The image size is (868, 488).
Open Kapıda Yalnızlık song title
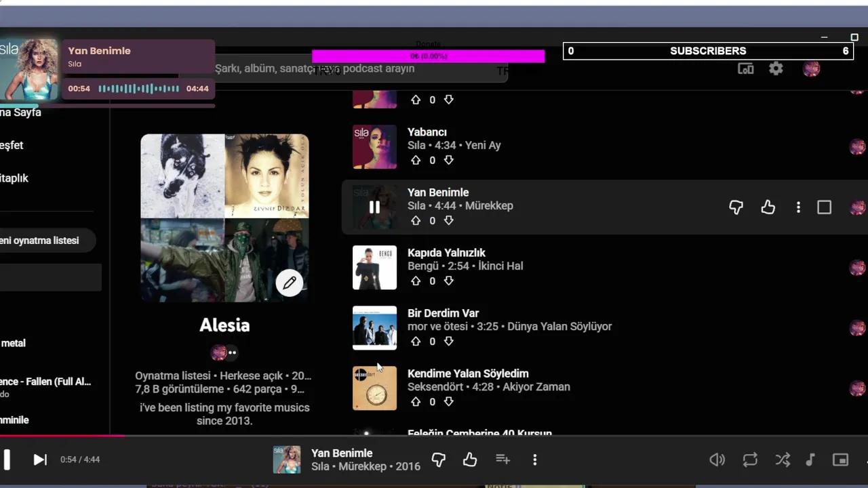(x=446, y=253)
